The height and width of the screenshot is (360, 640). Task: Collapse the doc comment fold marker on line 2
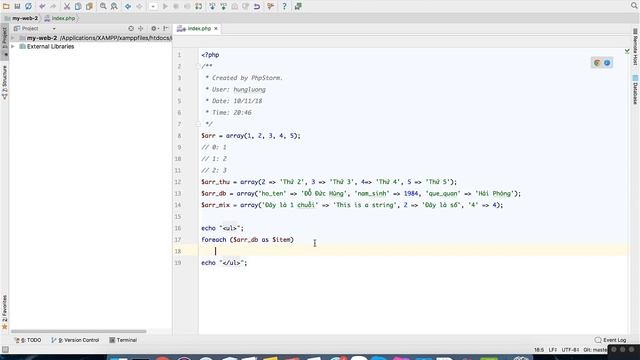point(198,66)
